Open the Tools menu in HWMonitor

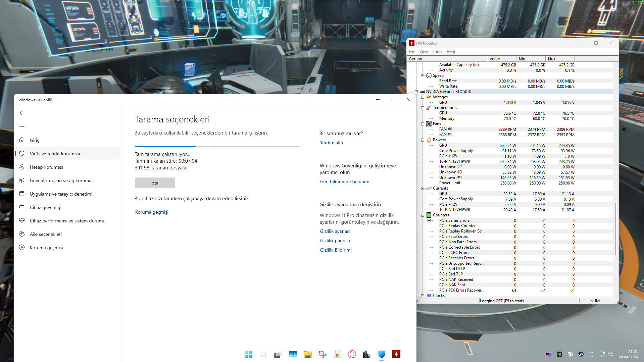(437, 52)
